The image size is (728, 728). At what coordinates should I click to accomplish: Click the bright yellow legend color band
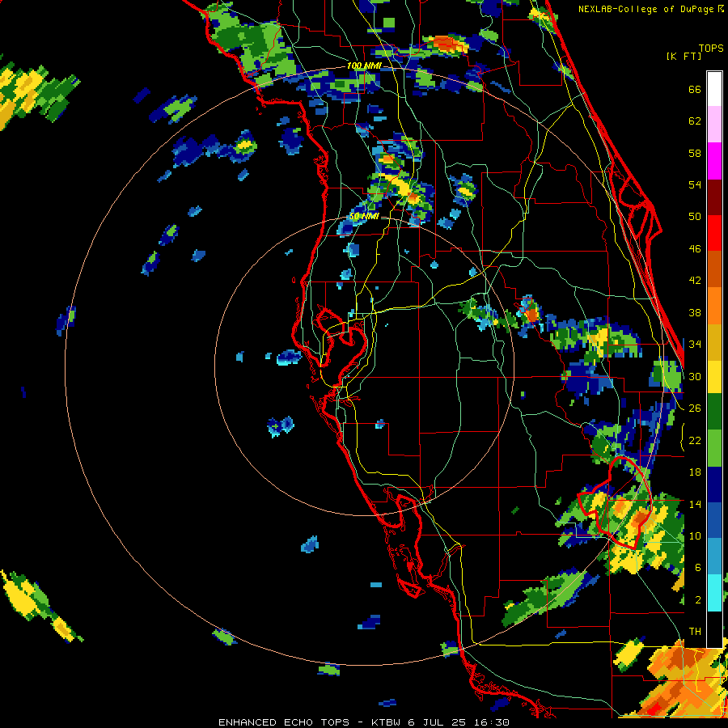click(x=714, y=377)
